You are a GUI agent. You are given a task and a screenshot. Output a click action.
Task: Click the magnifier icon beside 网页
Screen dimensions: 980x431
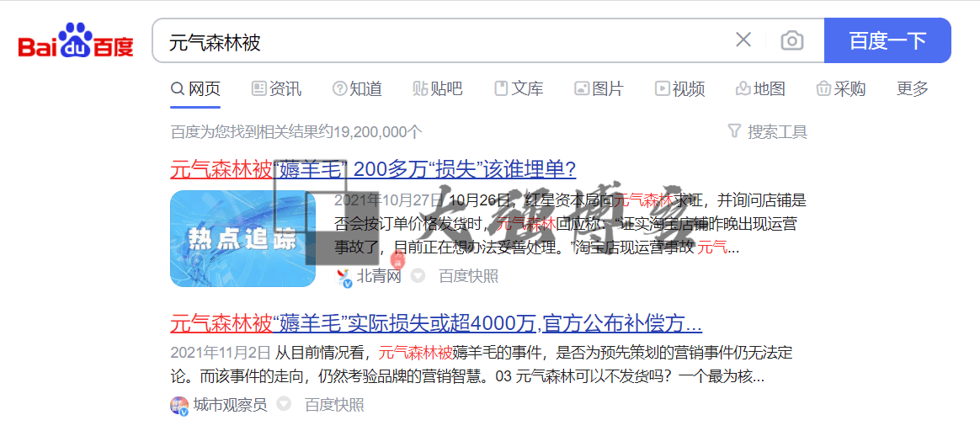point(178,88)
